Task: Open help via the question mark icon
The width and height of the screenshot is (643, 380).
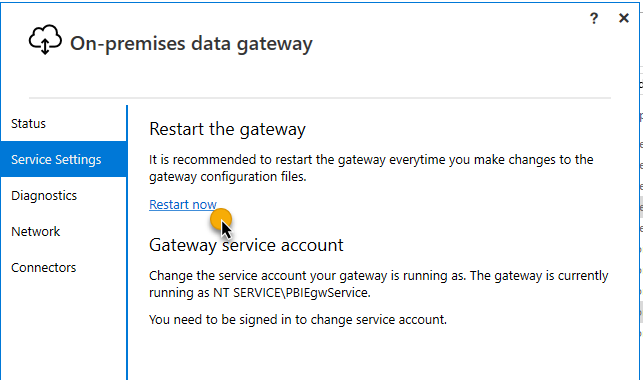Action: coord(594,18)
